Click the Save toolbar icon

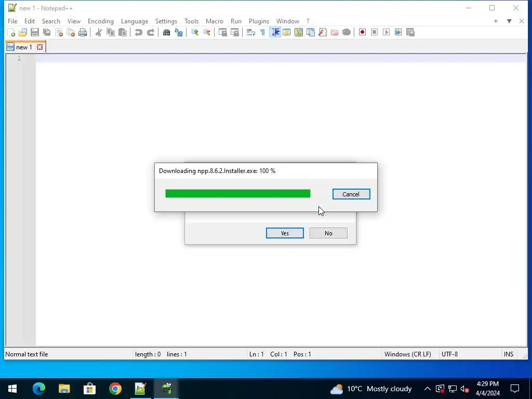click(x=35, y=32)
